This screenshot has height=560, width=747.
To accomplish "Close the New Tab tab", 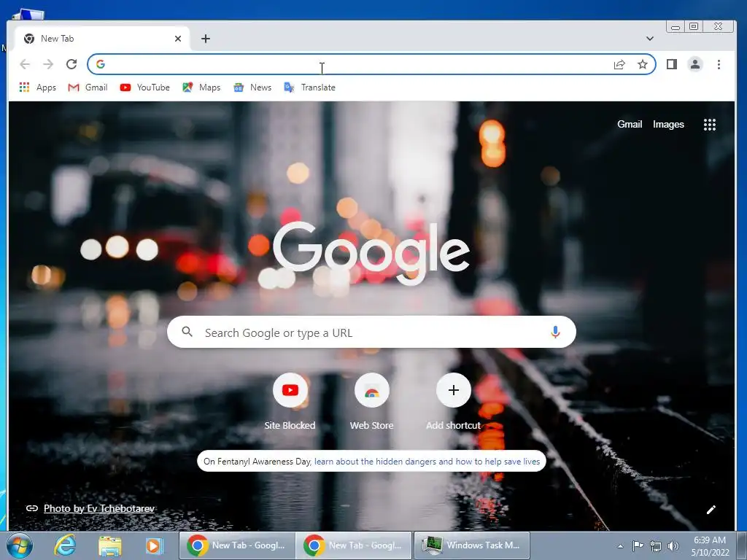I will point(178,39).
